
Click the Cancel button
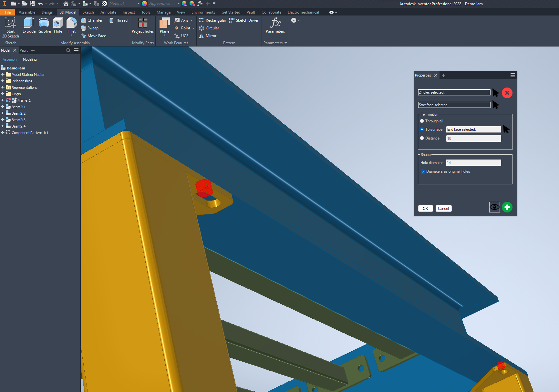point(443,209)
